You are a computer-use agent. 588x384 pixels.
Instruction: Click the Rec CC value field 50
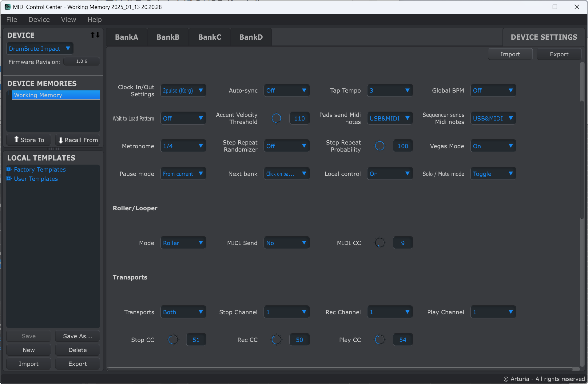tap(300, 340)
